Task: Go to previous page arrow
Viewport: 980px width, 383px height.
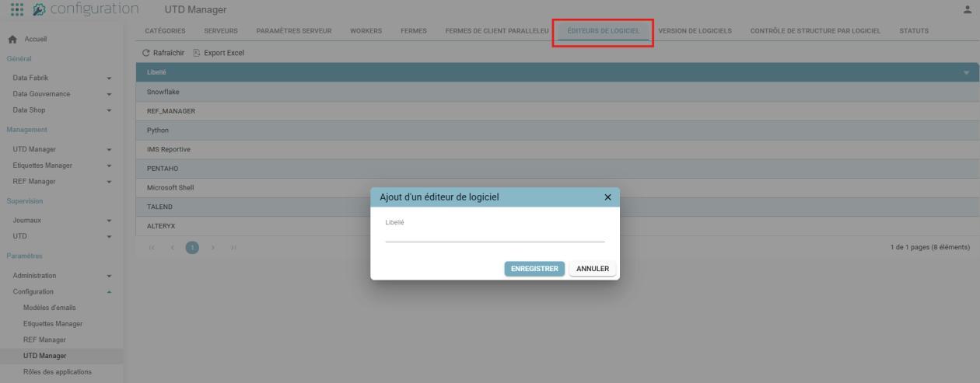Action: point(172,247)
